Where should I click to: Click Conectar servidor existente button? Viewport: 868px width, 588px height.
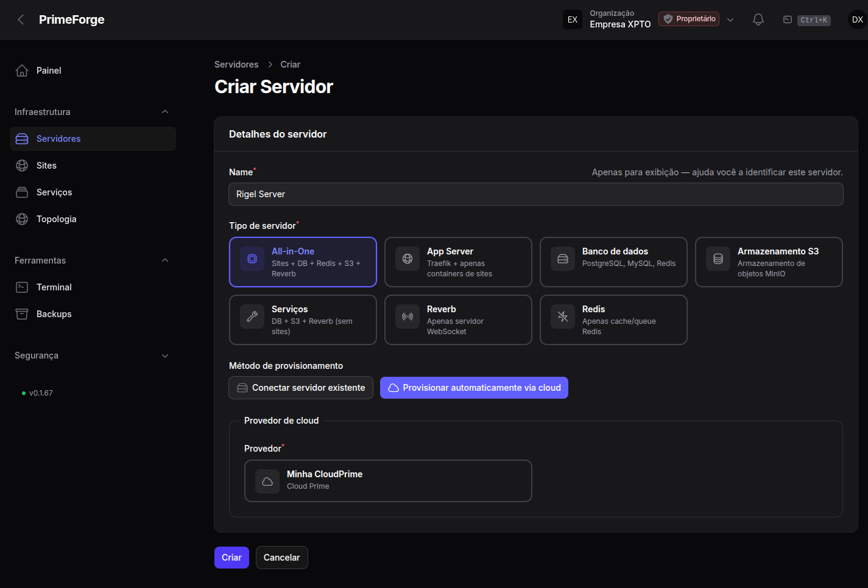[301, 388]
